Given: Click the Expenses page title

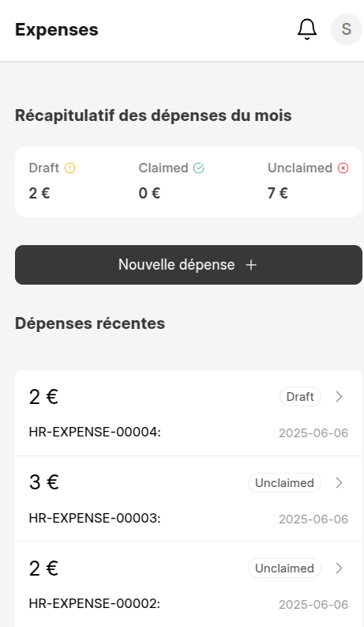Looking at the screenshot, I should [x=57, y=29].
